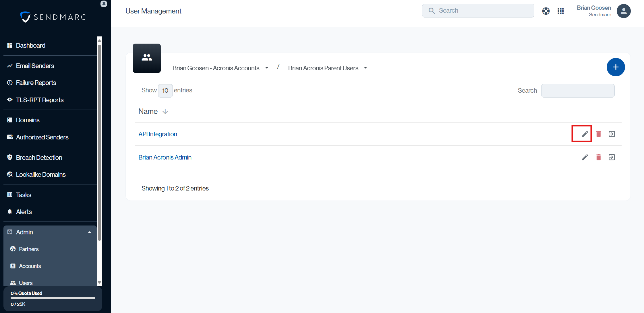Image resolution: width=644 pixels, height=313 pixels.
Task: Edit the Brian Acronis Admin user
Action: 585,157
